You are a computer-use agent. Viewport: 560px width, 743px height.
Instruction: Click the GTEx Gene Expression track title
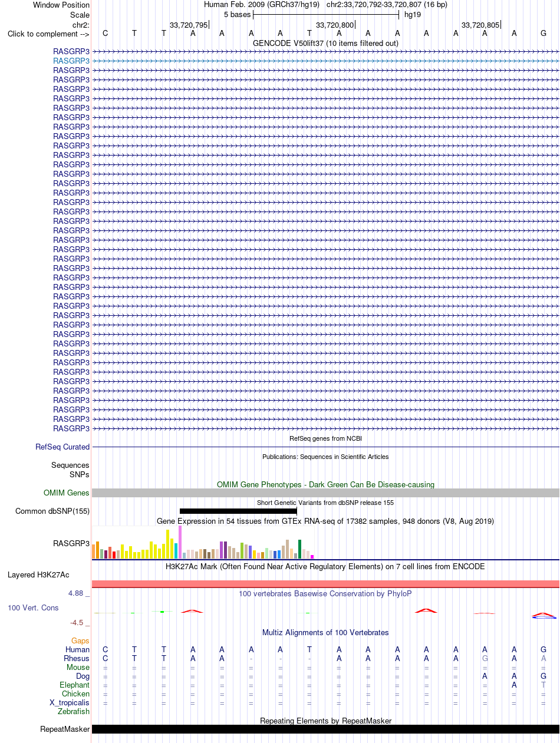pyautogui.click(x=325, y=521)
